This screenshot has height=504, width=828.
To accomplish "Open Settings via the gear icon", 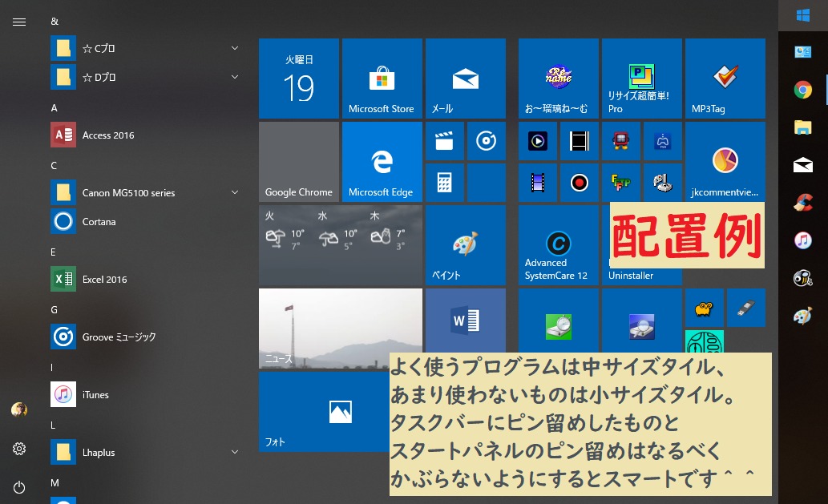I will coord(19,449).
